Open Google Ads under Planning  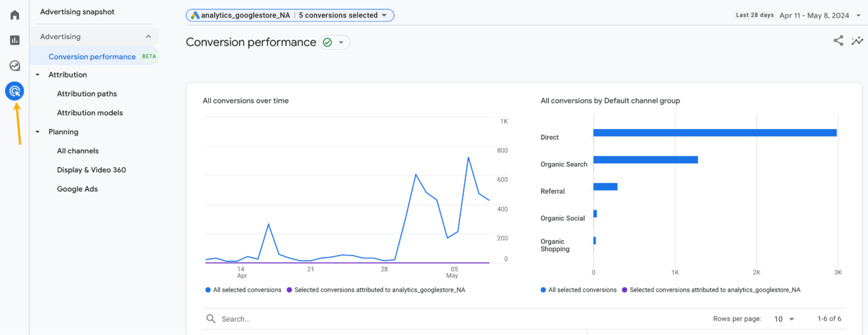(77, 188)
